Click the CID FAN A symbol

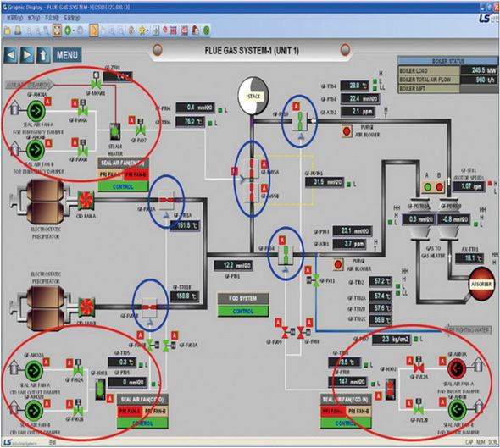pos(86,200)
